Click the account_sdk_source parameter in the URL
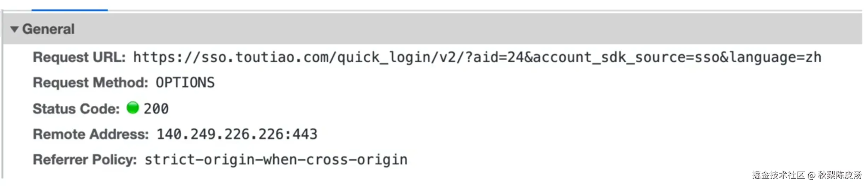 coord(610,57)
